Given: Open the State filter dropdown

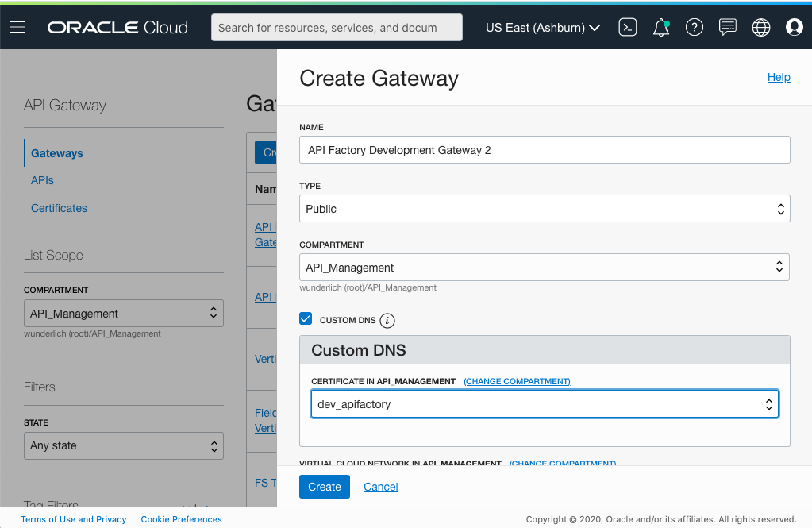Looking at the screenshot, I should click(x=123, y=445).
